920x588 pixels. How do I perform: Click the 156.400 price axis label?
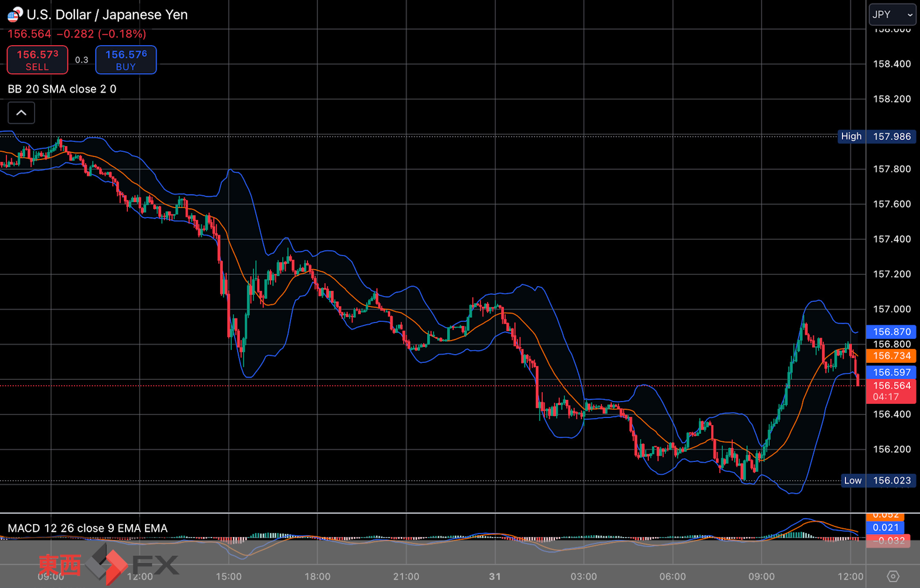892,414
